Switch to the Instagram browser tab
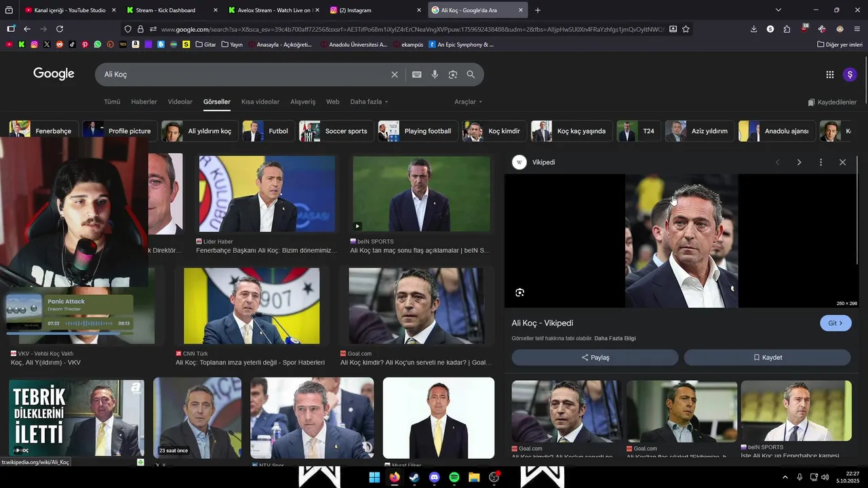This screenshot has height=488, width=868. (376, 10)
